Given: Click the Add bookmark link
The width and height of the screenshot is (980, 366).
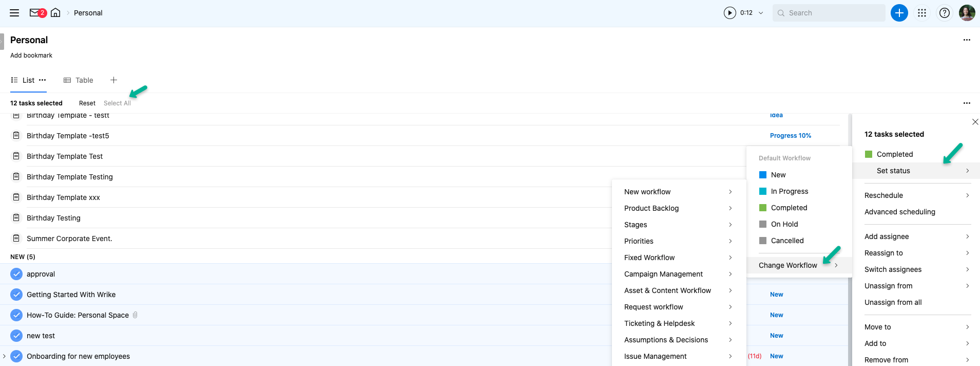Looking at the screenshot, I should (x=31, y=56).
